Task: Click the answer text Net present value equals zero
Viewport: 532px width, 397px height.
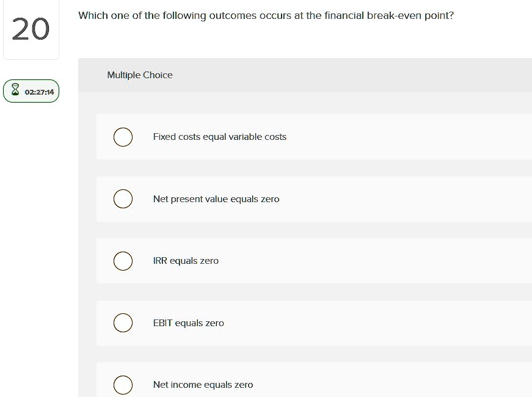Action: (x=217, y=198)
